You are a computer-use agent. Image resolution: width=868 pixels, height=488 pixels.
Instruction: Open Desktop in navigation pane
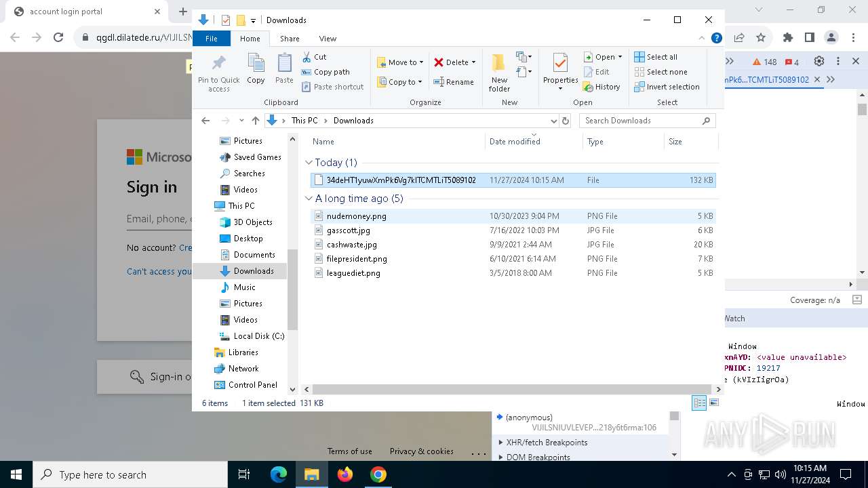tap(241, 239)
